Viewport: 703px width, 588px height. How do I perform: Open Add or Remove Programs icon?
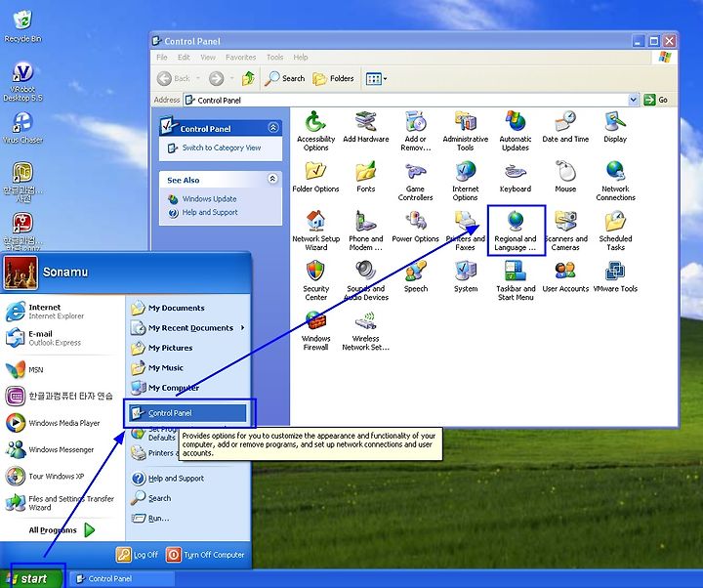(x=416, y=131)
